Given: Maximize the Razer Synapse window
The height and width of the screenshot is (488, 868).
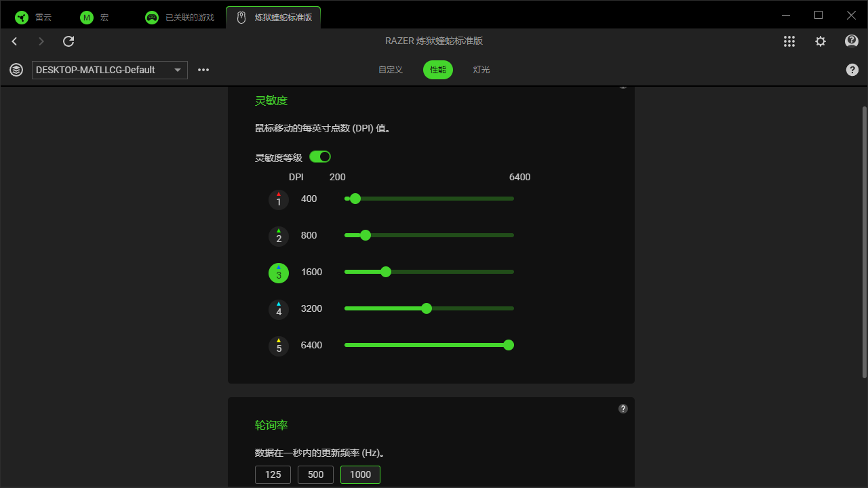Looking at the screenshot, I should pyautogui.click(x=818, y=15).
